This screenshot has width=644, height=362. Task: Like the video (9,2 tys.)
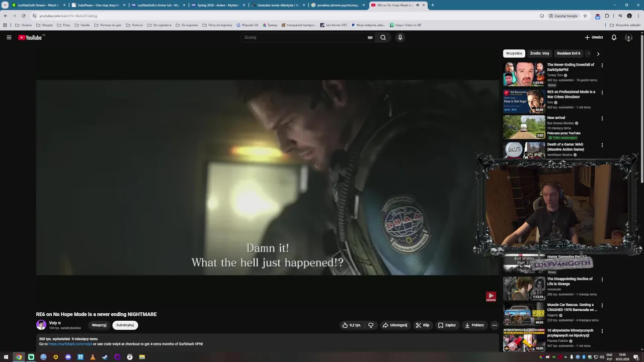click(352, 325)
